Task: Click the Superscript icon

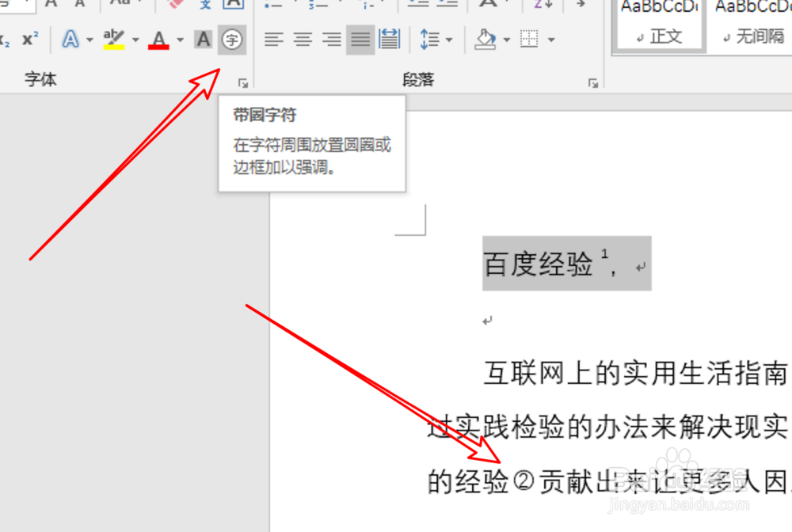Action: tap(29, 39)
